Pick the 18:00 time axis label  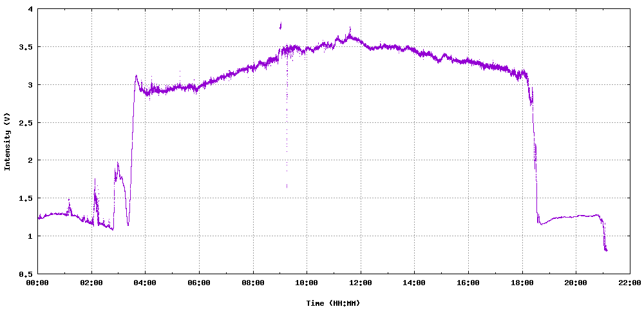click(x=522, y=282)
